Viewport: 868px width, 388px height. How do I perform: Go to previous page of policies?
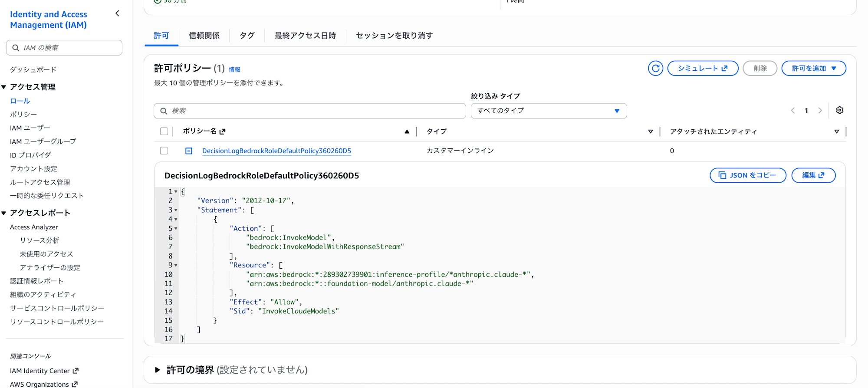point(793,111)
